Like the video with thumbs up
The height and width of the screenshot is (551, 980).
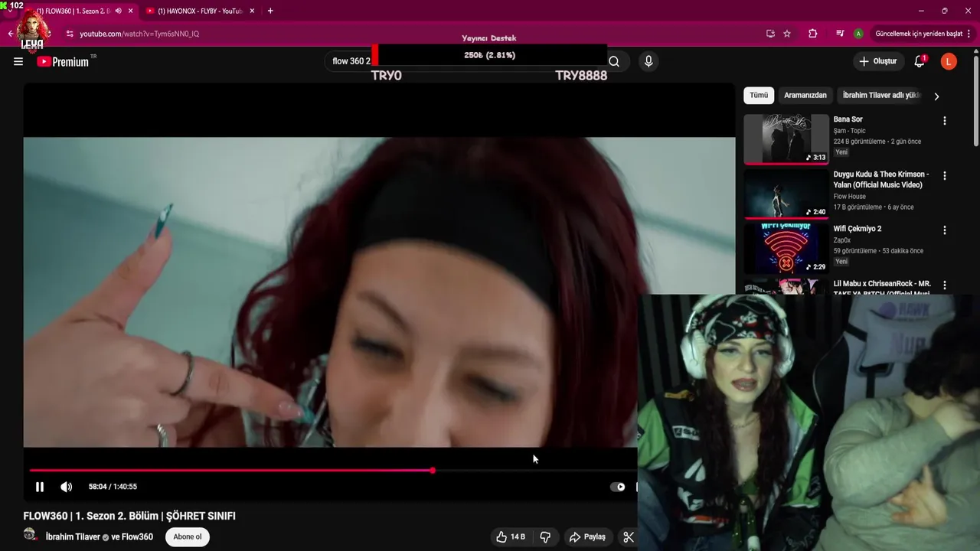511,536
